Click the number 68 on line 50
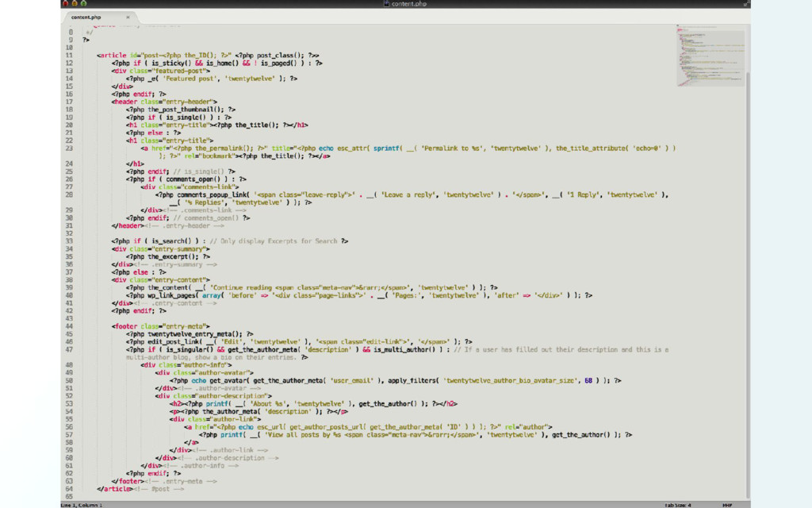The image size is (812, 508). click(x=588, y=380)
